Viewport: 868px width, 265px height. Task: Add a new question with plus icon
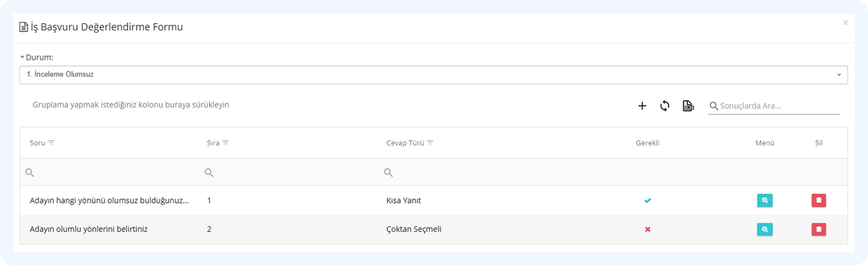pos(642,105)
